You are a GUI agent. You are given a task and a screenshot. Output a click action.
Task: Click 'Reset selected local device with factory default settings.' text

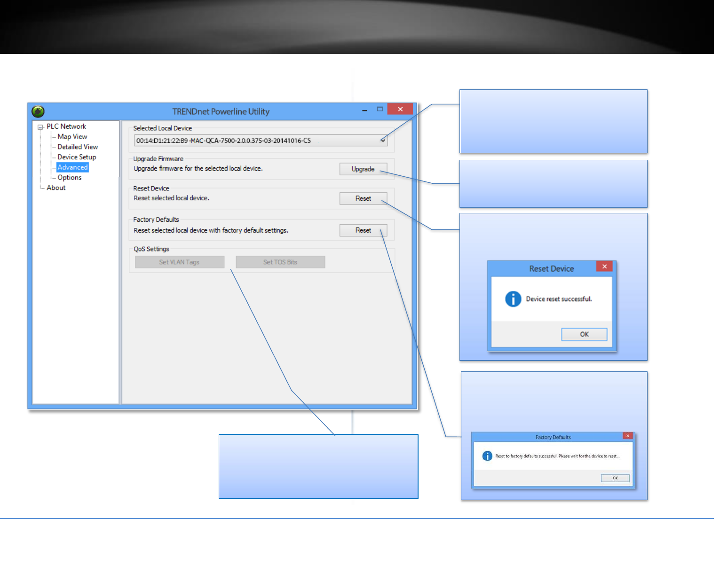click(x=211, y=230)
